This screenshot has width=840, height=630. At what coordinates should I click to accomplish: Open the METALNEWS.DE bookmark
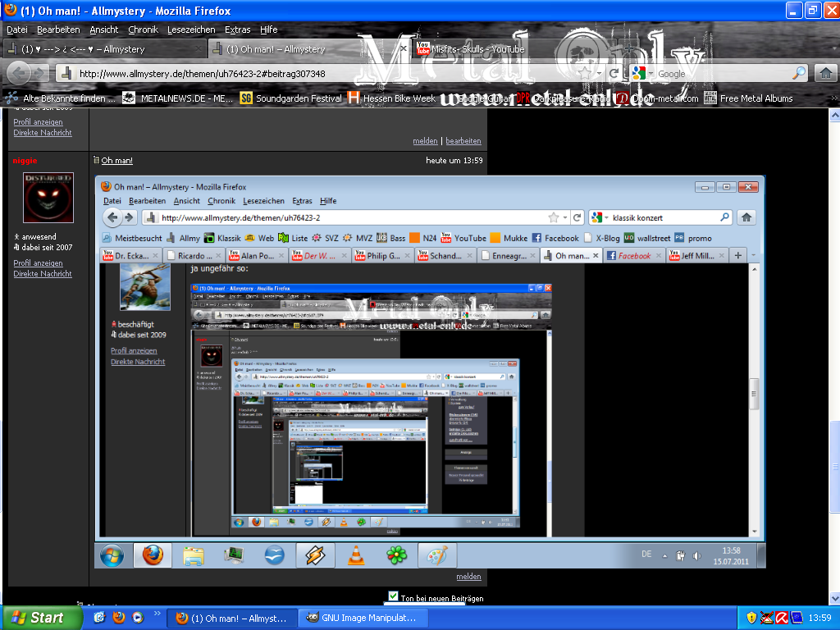click(177, 98)
